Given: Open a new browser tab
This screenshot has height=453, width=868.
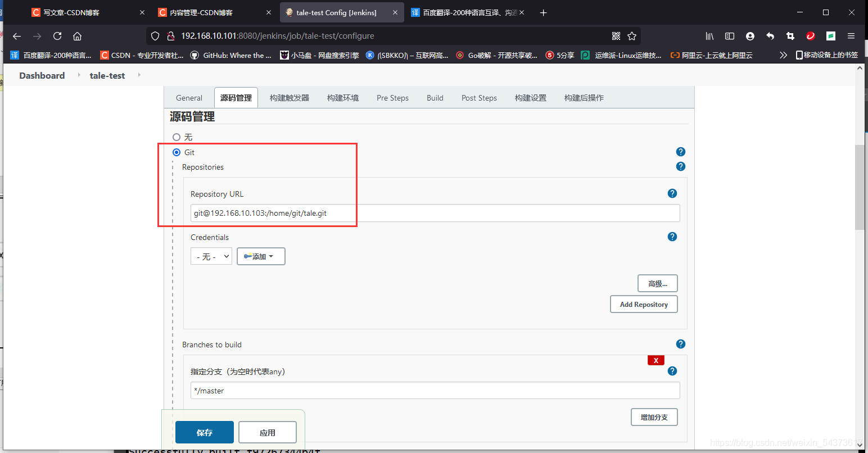Looking at the screenshot, I should click(543, 12).
